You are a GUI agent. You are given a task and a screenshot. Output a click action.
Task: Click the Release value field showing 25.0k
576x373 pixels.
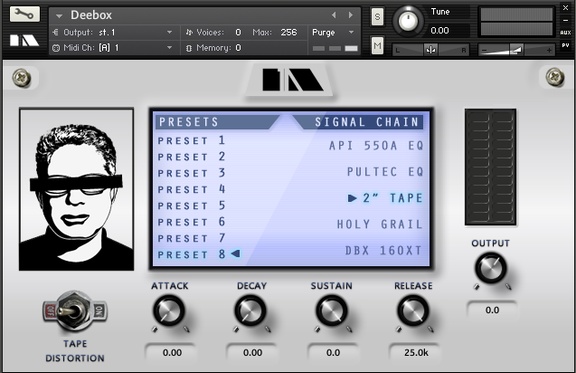click(x=415, y=352)
